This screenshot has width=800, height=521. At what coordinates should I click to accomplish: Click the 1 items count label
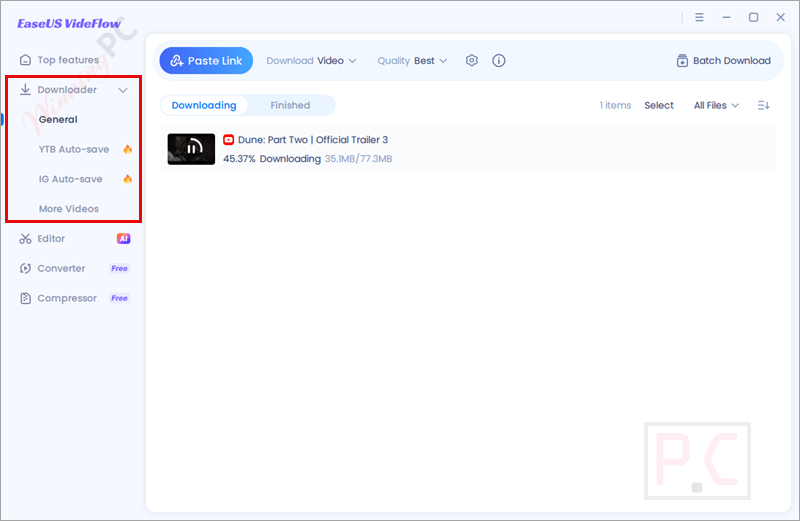tap(615, 105)
